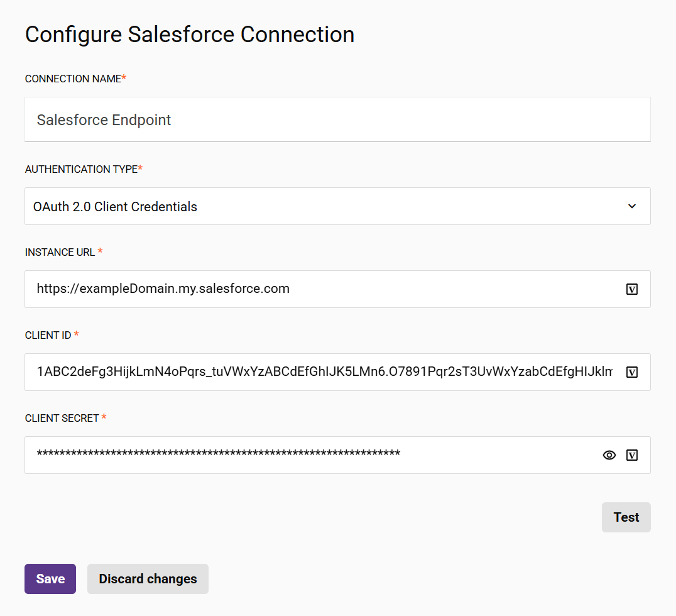Screen dimensions: 676x616
Task: Focus the Connection Name input field
Action: (x=337, y=119)
